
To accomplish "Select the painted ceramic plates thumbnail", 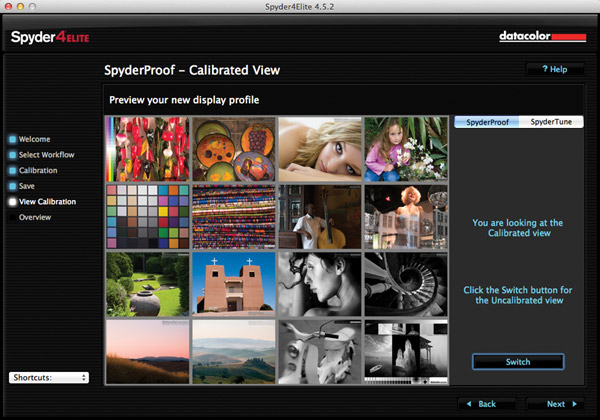I will click(x=234, y=149).
